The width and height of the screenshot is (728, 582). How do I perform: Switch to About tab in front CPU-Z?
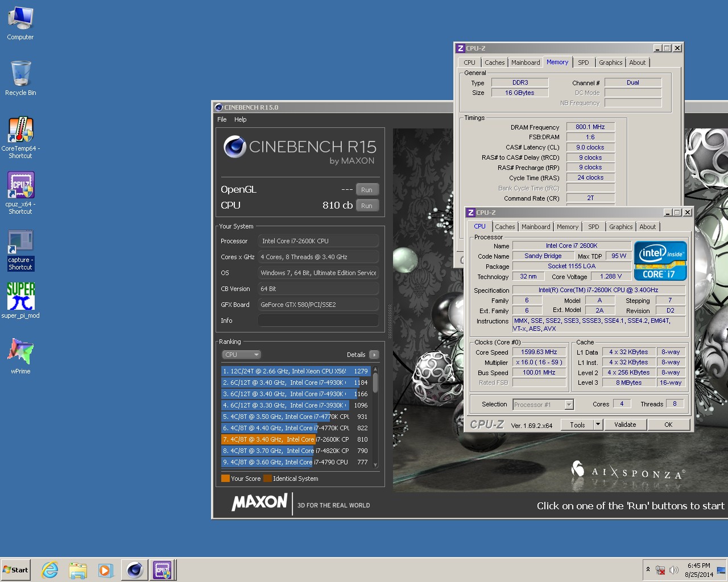tap(648, 227)
